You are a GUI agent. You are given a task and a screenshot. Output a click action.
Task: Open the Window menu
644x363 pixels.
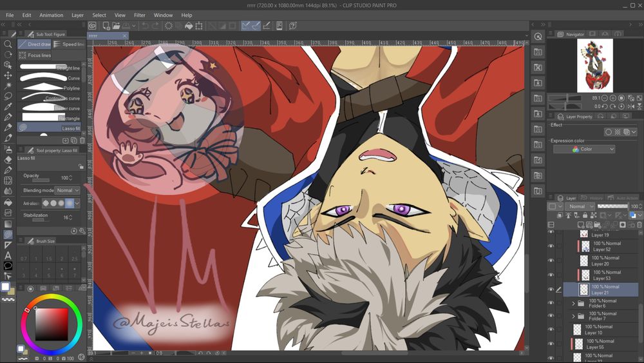(x=163, y=15)
